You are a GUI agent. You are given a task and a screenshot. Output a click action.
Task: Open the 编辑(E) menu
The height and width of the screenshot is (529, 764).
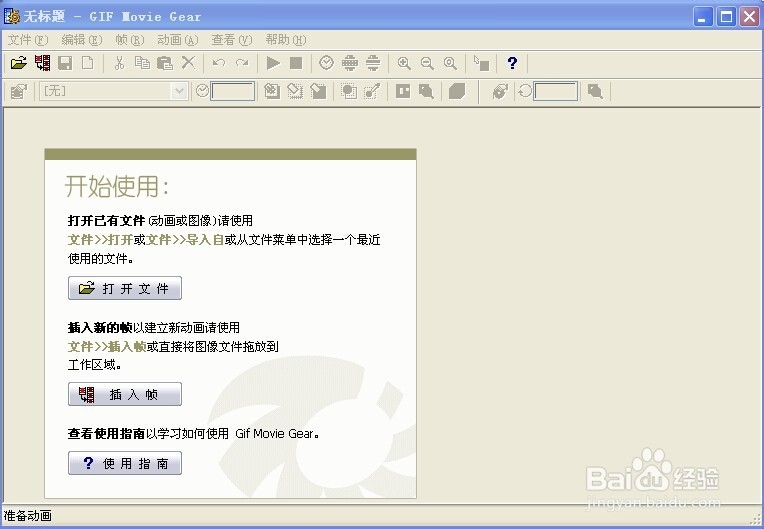(82, 39)
